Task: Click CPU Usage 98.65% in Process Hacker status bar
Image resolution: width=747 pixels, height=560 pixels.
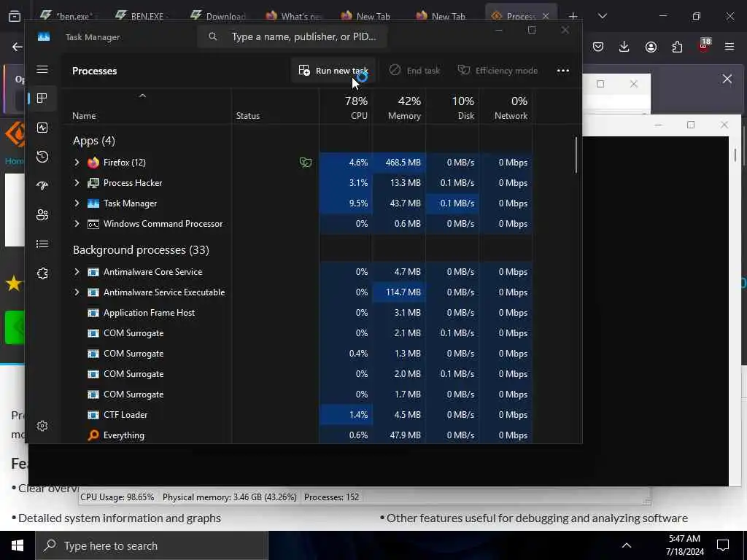Action: pyautogui.click(x=117, y=497)
